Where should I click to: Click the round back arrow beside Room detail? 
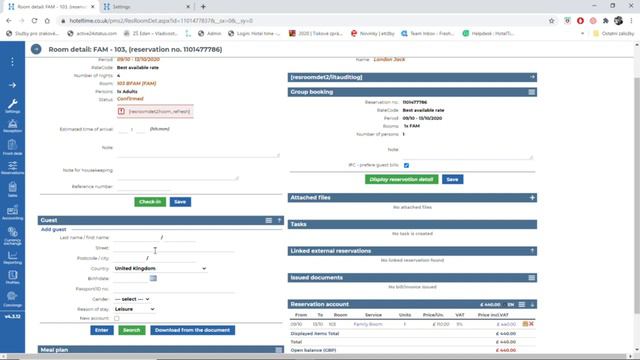[36, 49]
